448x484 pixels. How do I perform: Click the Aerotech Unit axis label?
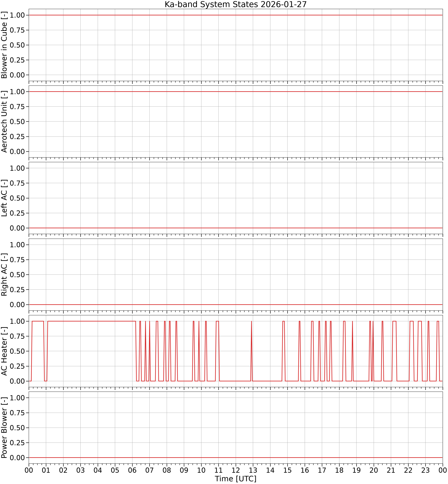[4, 121]
